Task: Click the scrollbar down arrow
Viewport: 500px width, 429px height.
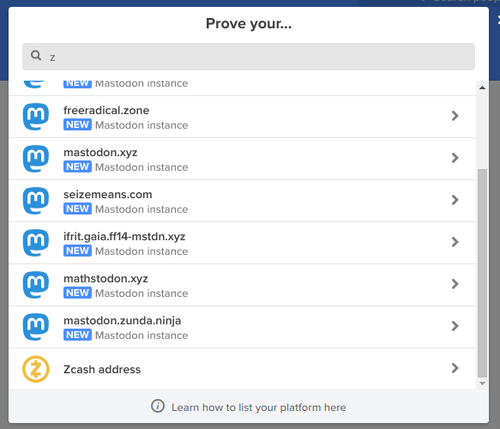Action: pos(482,384)
